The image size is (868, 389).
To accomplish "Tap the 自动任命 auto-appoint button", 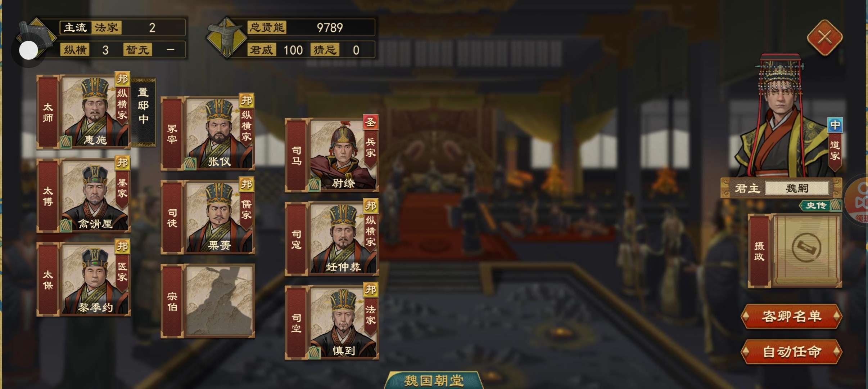I will pos(791,352).
